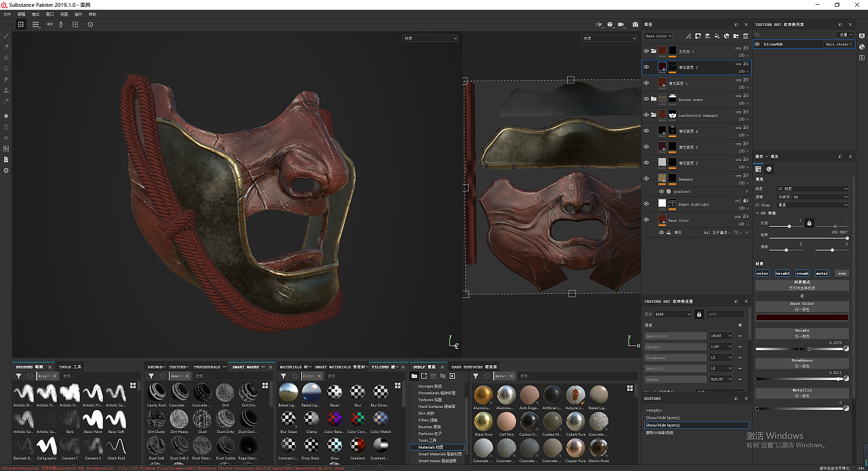
Task: Select the Polygon Fill tool
Action: tap(6, 69)
